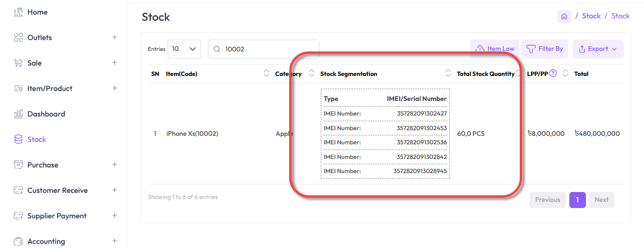Click the Outlets grid icon in sidebar
The image size is (644, 250).
point(18,38)
